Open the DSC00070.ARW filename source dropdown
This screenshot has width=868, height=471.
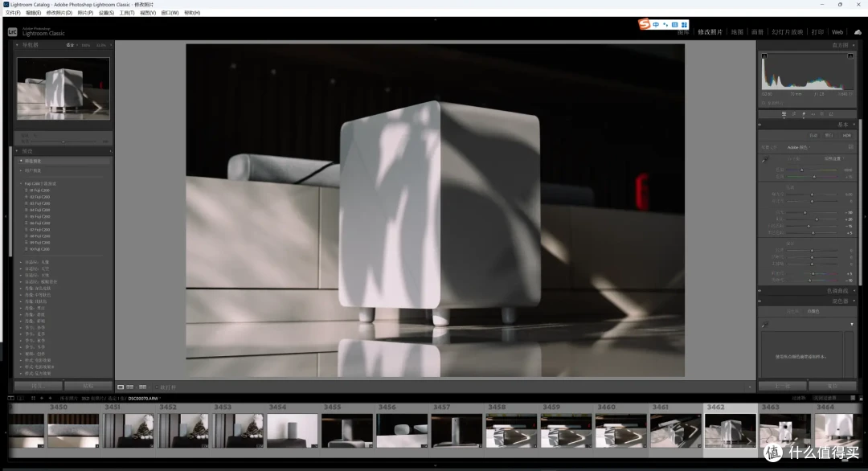145,399
